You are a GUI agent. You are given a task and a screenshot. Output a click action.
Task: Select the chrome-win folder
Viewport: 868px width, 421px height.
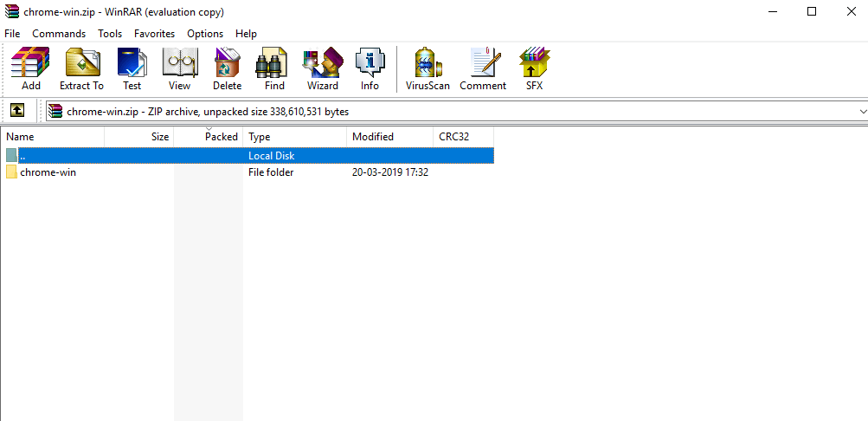(x=48, y=172)
